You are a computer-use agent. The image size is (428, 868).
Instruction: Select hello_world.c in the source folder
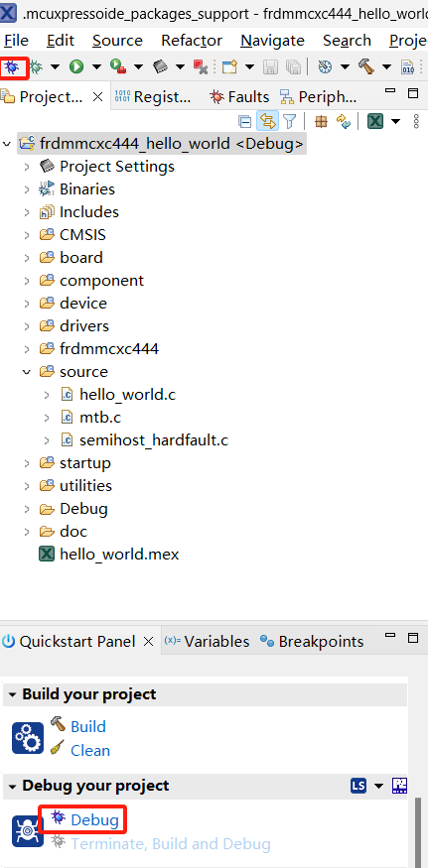coord(127,395)
